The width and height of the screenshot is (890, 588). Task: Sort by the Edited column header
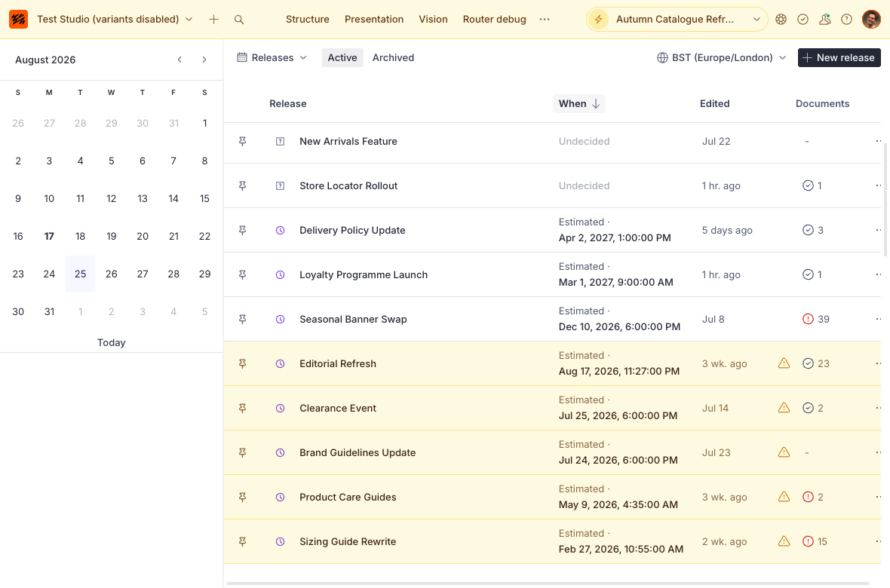(x=714, y=104)
